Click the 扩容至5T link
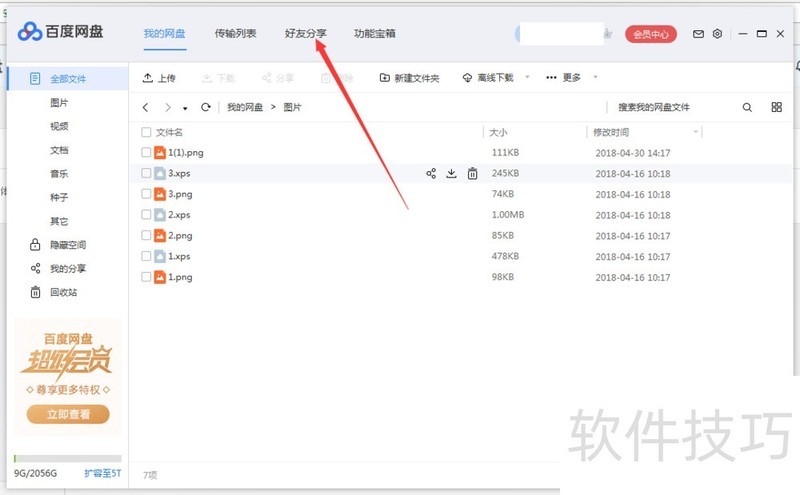Viewport: 800px width, 495px height. point(103,473)
